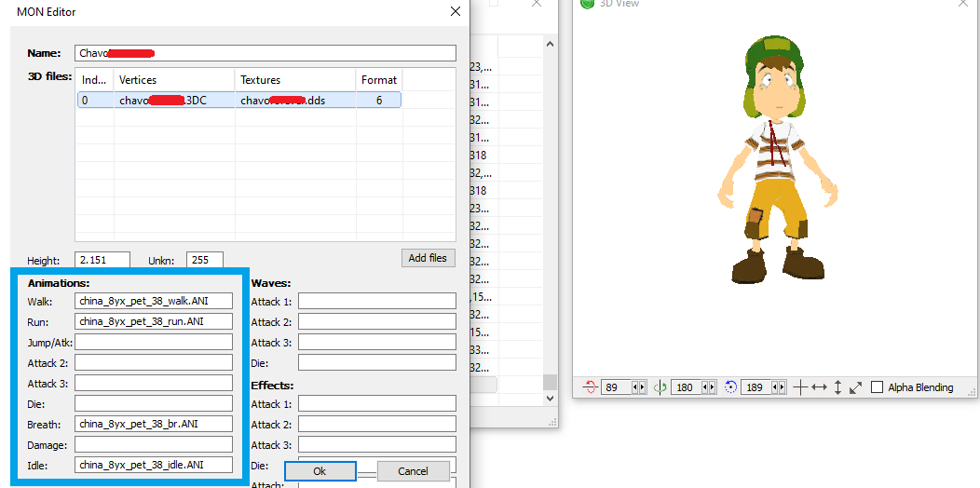Image resolution: width=980 pixels, height=488 pixels.
Task: Increase the X rotation value 89
Action: tap(642, 387)
